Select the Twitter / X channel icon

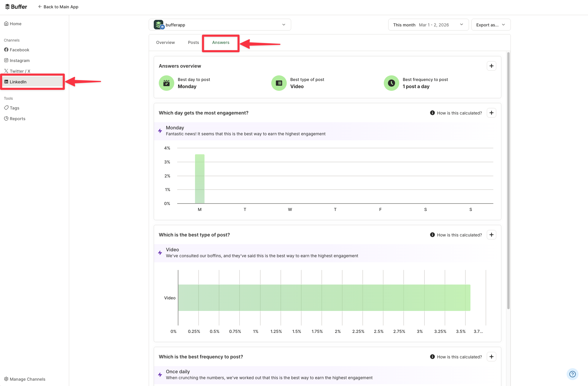point(6,71)
